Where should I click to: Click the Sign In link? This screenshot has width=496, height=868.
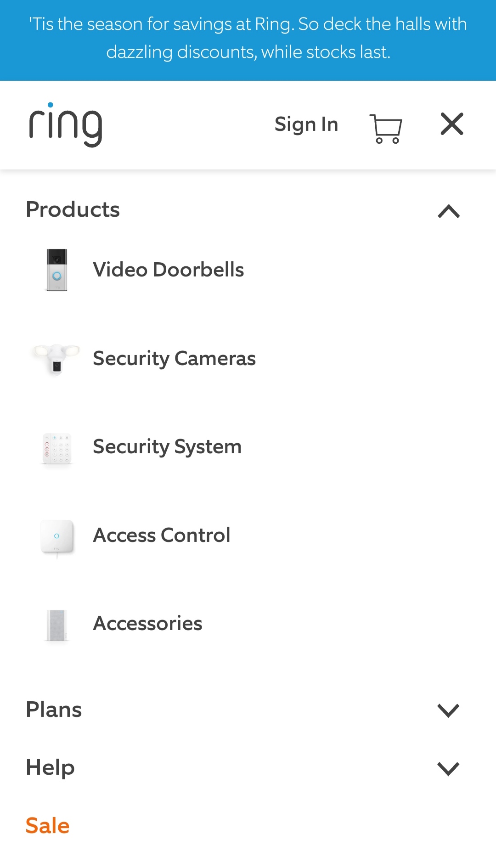pyautogui.click(x=306, y=124)
